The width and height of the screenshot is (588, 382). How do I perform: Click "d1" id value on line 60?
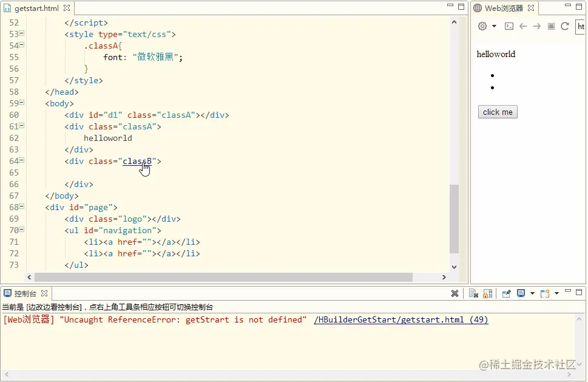pos(113,115)
